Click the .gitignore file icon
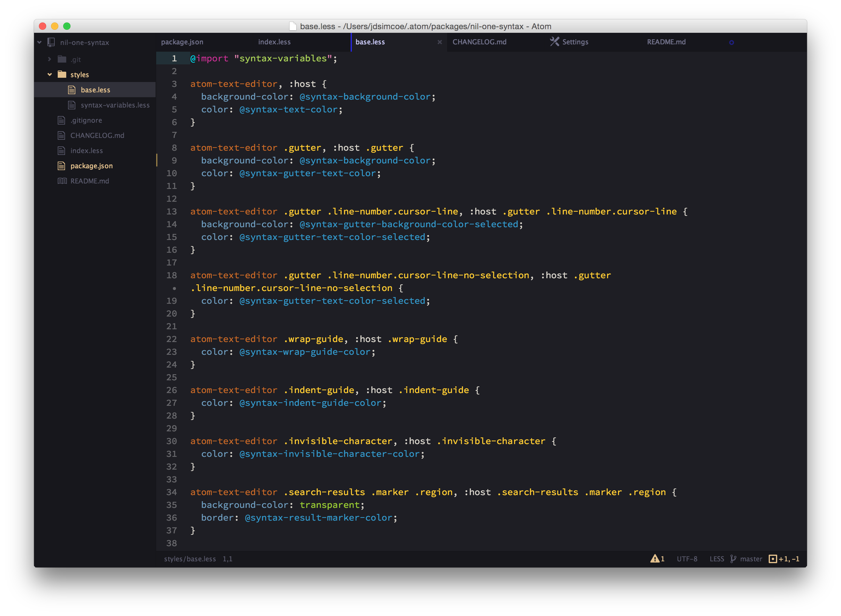841x616 pixels. click(x=62, y=120)
